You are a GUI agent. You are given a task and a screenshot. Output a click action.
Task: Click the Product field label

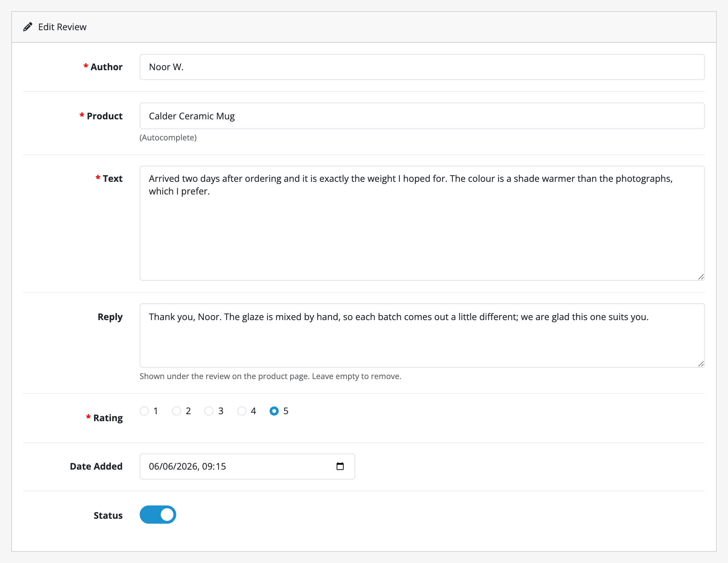(x=105, y=116)
